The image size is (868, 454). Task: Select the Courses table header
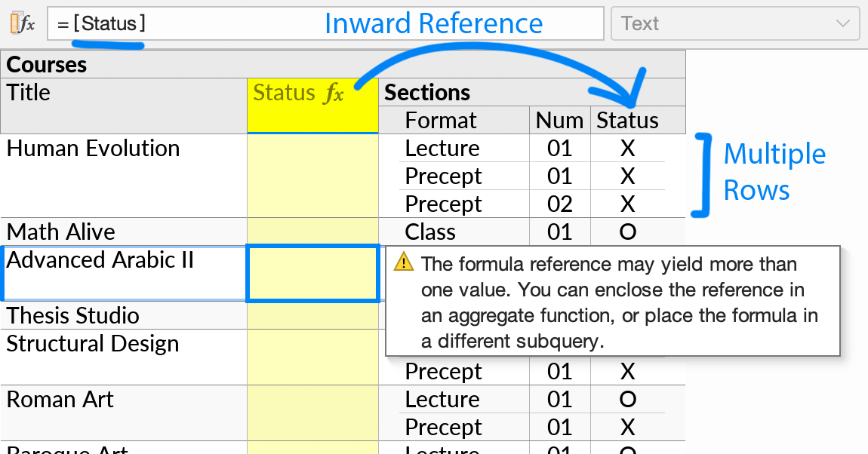point(47,64)
